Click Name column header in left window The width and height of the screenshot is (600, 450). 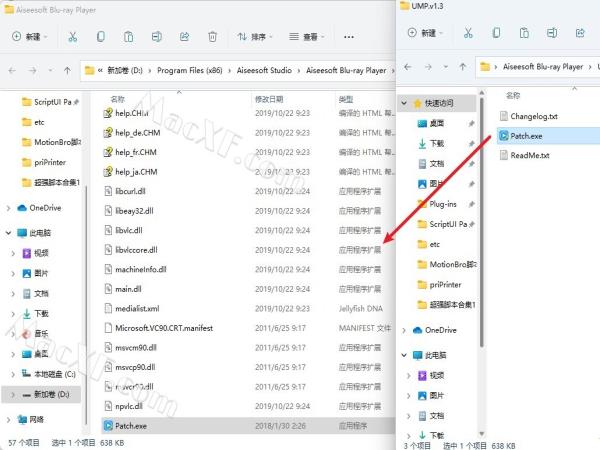click(117, 99)
